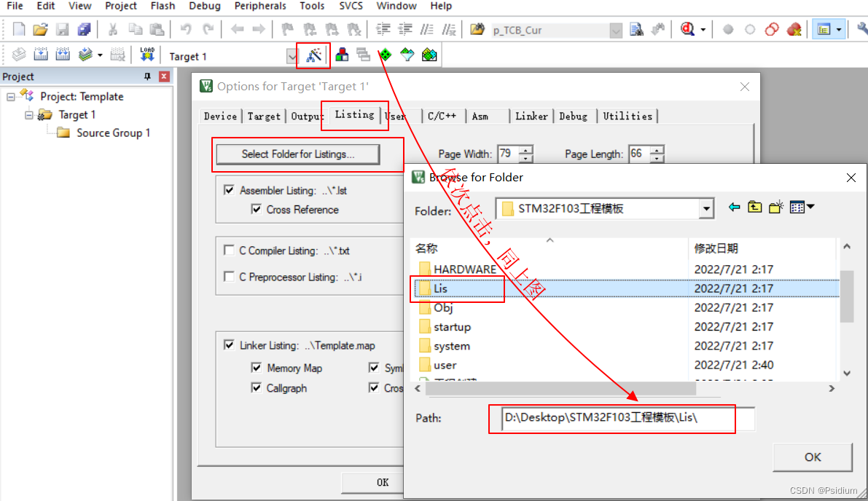Open Options for Target magic wand icon

pyautogui.click(x=313, y=55)
